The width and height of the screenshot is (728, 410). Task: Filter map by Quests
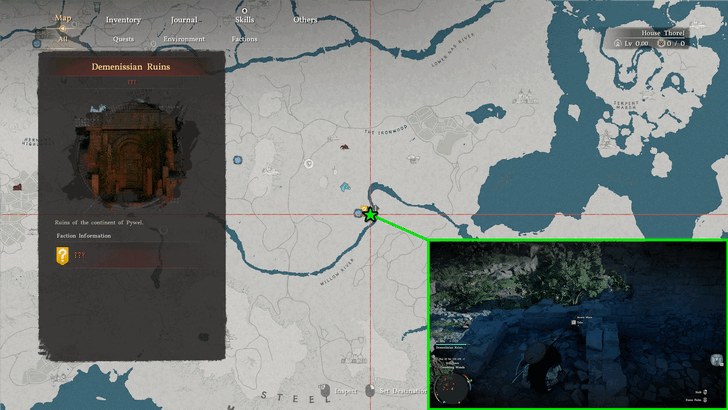(123, 40)
